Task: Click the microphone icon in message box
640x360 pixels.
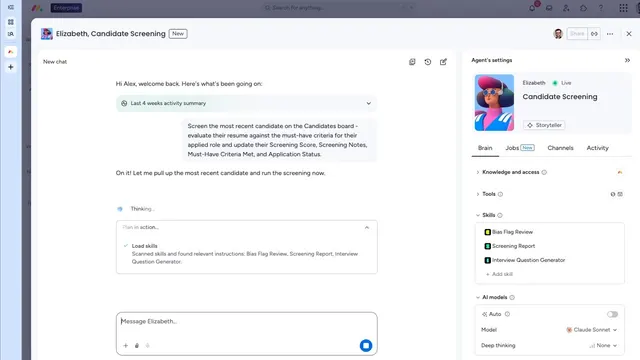Action: pyautogui.click(x=147, y=346)
